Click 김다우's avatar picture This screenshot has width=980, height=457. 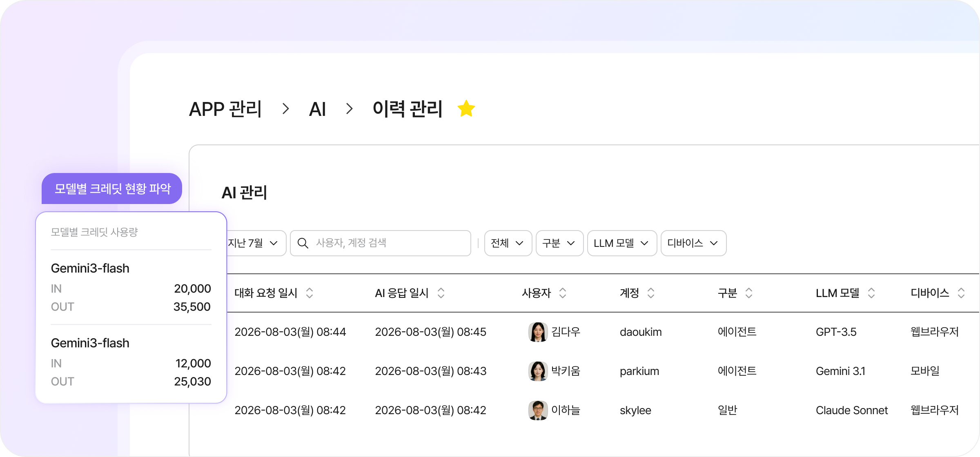pyautogui.click(x=538, y=332)
